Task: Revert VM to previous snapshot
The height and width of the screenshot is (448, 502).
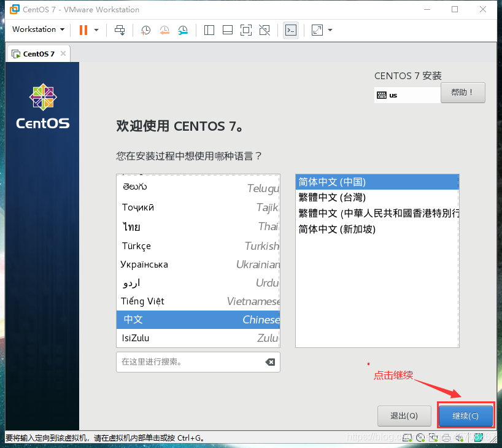Action: pos(164,31)
